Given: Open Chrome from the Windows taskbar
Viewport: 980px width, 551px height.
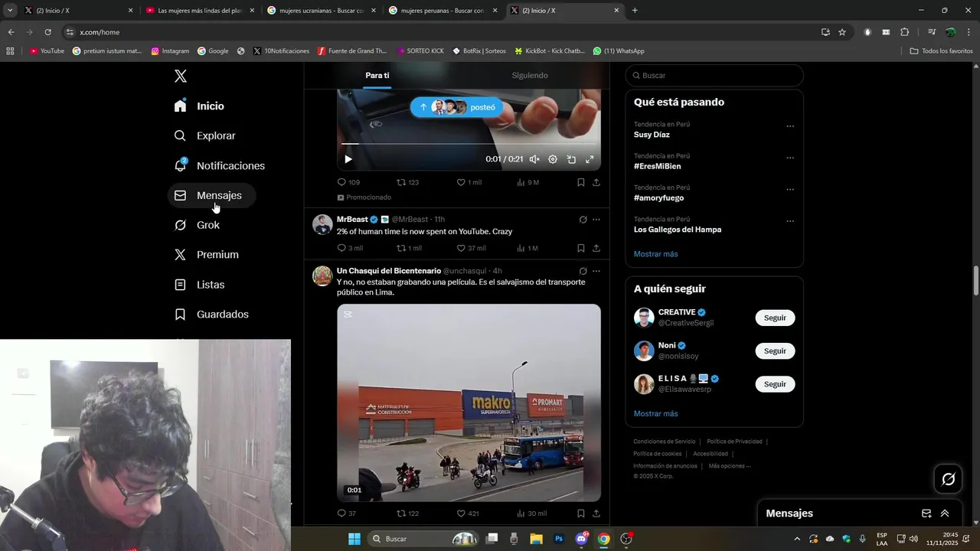Looking at the screenshot, I should pyautogui.click(x=604, y=539).
